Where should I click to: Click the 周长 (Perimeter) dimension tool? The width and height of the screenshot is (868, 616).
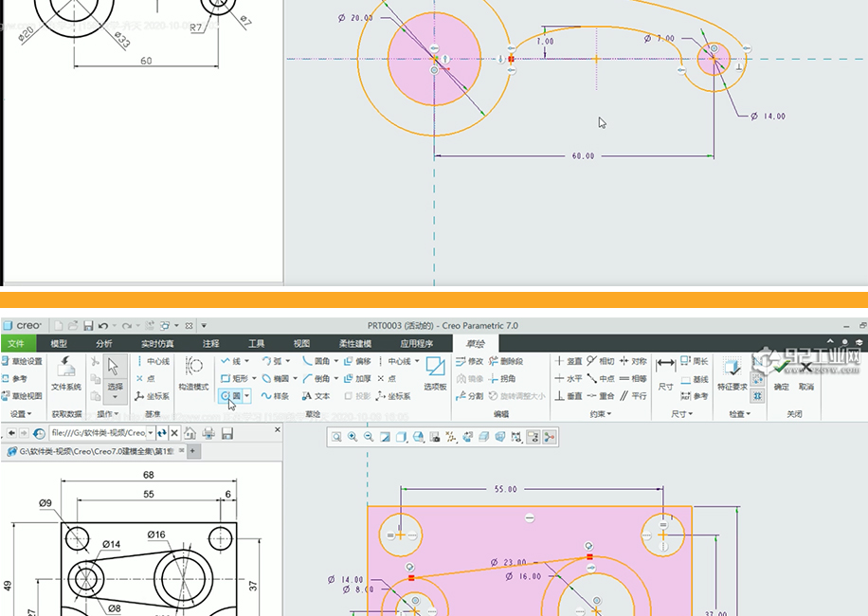695,361
